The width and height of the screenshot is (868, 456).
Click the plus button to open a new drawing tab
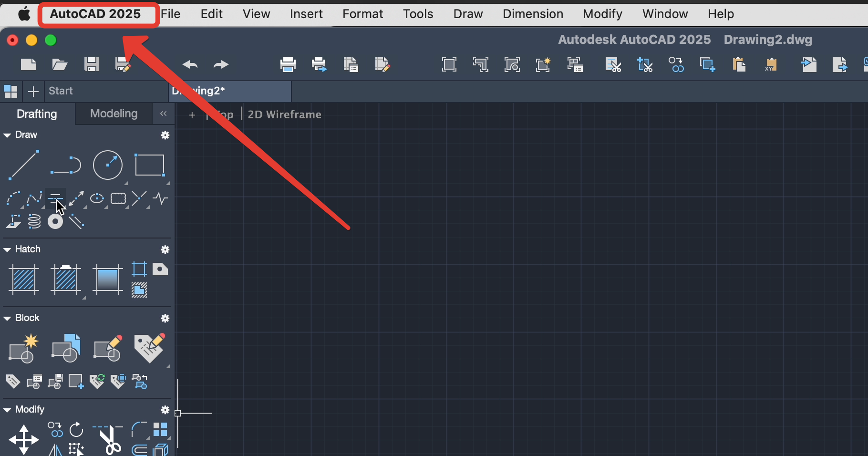[33, 91]
